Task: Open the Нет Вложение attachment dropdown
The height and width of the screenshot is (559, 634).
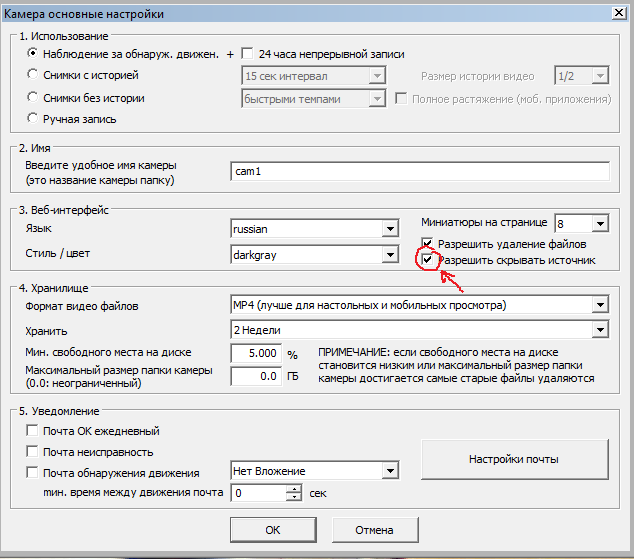Action: (x=315, y=470)
